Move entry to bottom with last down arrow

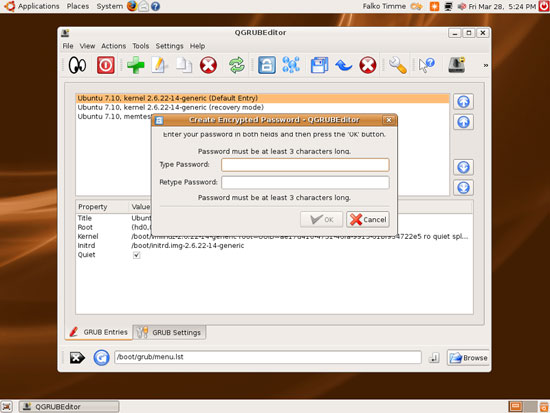463,188
